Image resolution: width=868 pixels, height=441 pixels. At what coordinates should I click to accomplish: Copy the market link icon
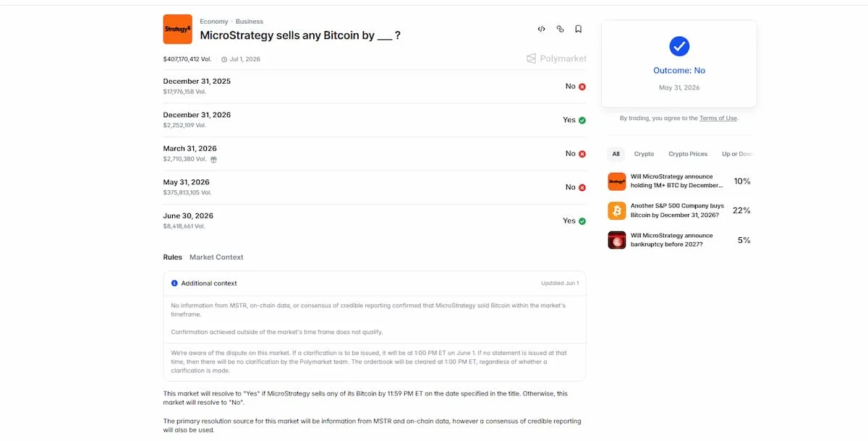point(560,29)
